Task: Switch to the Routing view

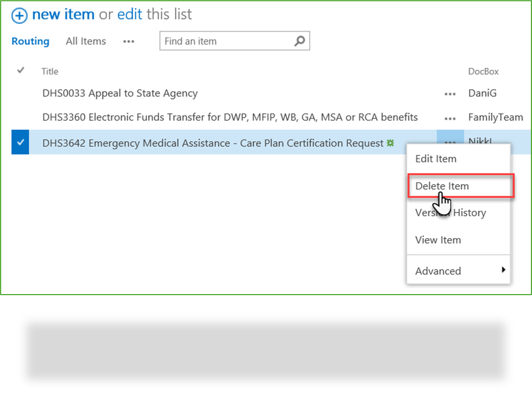Action: 30,41
